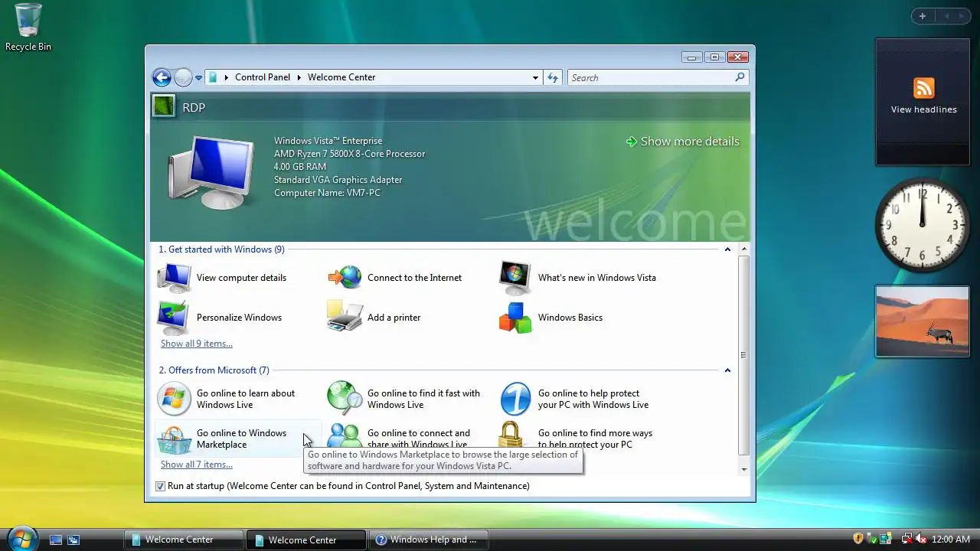Viewport: 980px width, 551px height.
Task: Click the learn about Windows Live icon
Action: coord(174,399)
